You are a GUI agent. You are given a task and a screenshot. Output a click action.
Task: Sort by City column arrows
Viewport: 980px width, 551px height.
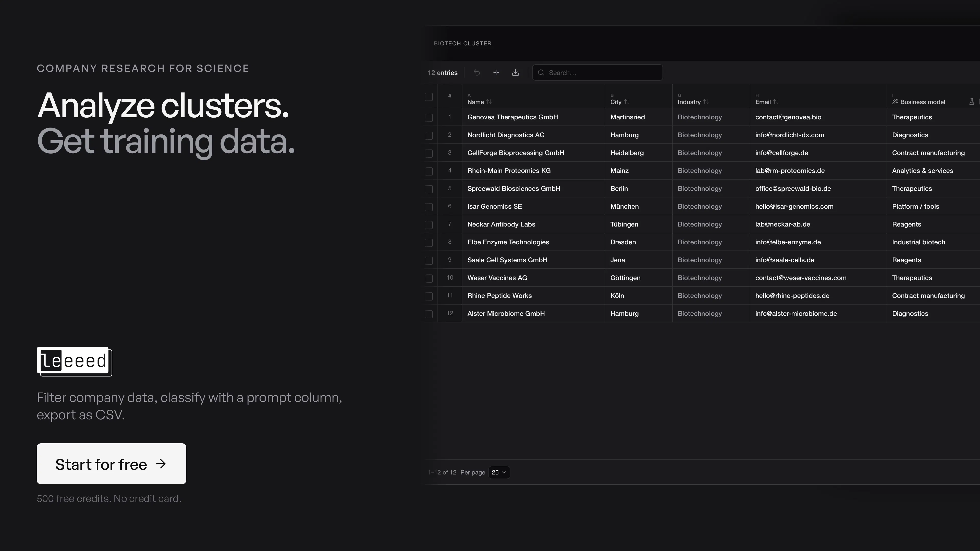coord(627,102)
